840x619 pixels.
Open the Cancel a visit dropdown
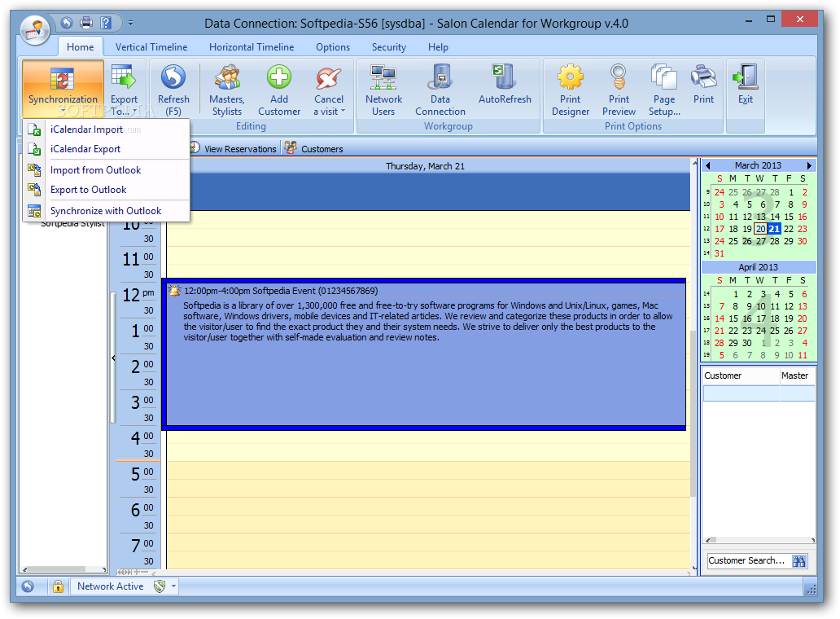point(328,89)
